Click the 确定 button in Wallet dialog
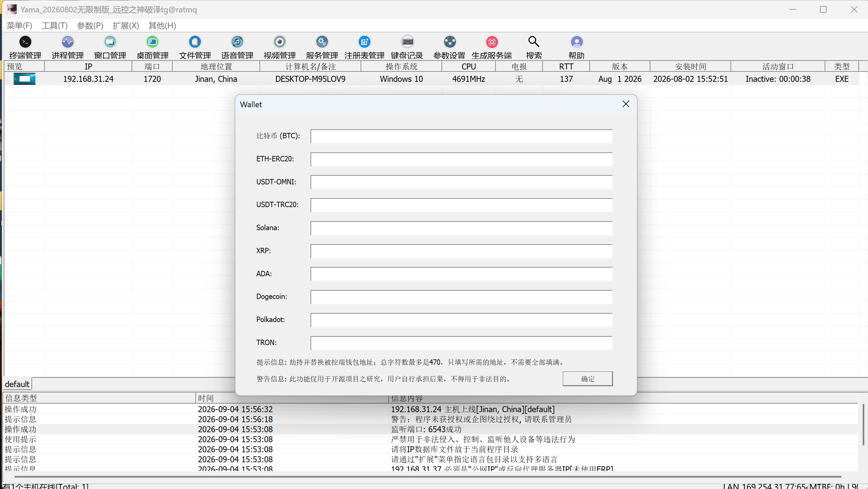Viewport: 868px width, 489px height. click(588, 379)
